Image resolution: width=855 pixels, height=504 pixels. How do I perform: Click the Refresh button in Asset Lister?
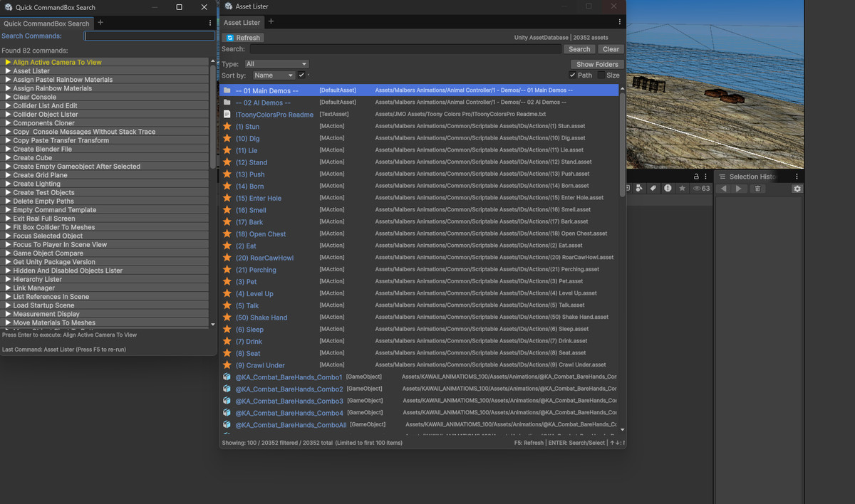[242, 38]
